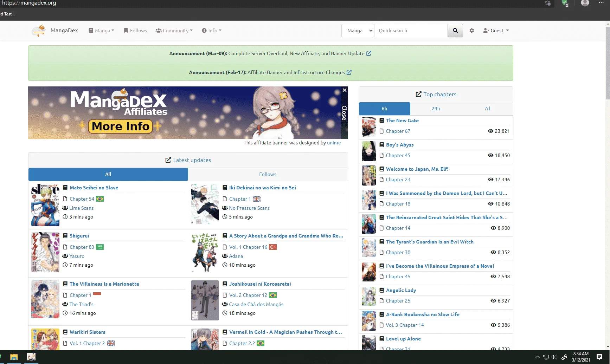Close the affiliate banner with X

345,90
